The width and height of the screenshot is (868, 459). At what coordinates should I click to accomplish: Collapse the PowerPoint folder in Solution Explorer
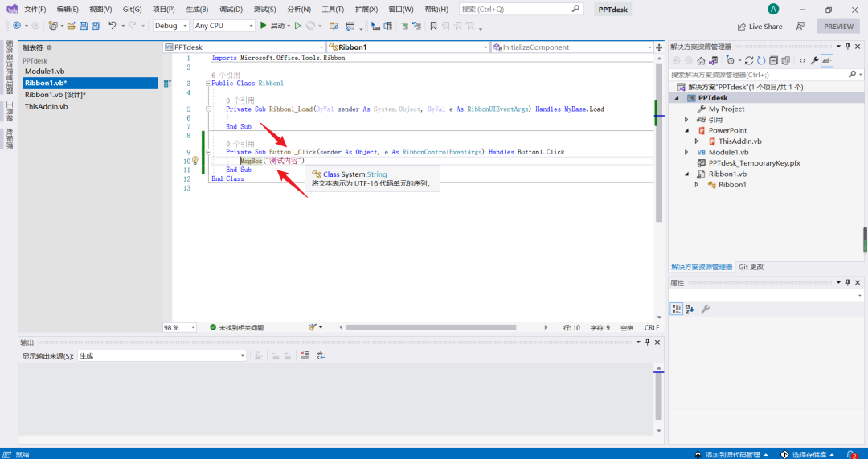click(687, 131)
